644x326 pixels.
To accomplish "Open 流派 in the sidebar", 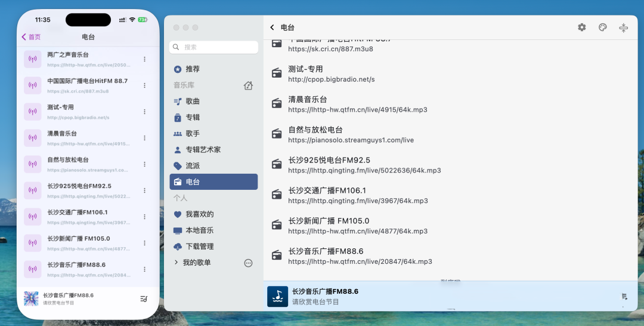I will point(213,165).
